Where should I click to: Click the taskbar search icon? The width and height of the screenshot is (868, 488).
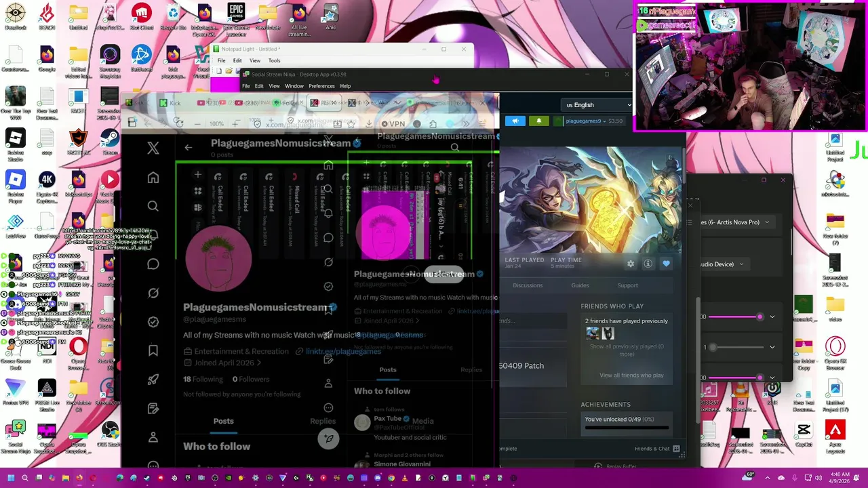click(25, 478)
